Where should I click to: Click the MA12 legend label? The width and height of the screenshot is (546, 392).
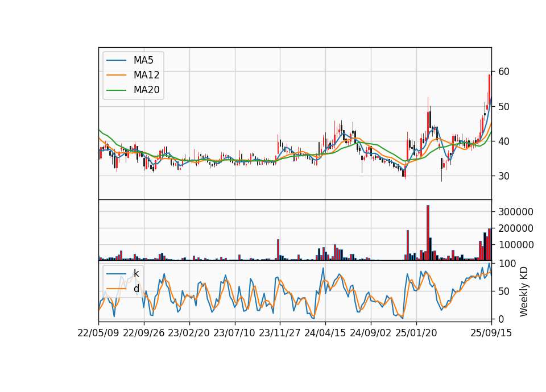146,75
